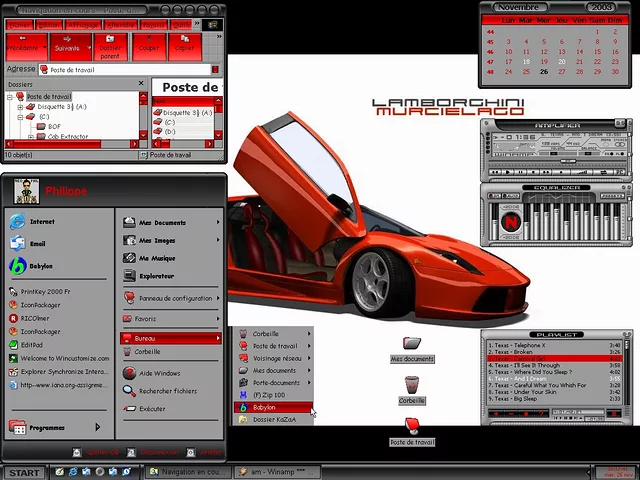The height and width of the screenshot is (480, 640).
Task: Click the Rechercher fichiers search icon
Action: pos(166,391)
